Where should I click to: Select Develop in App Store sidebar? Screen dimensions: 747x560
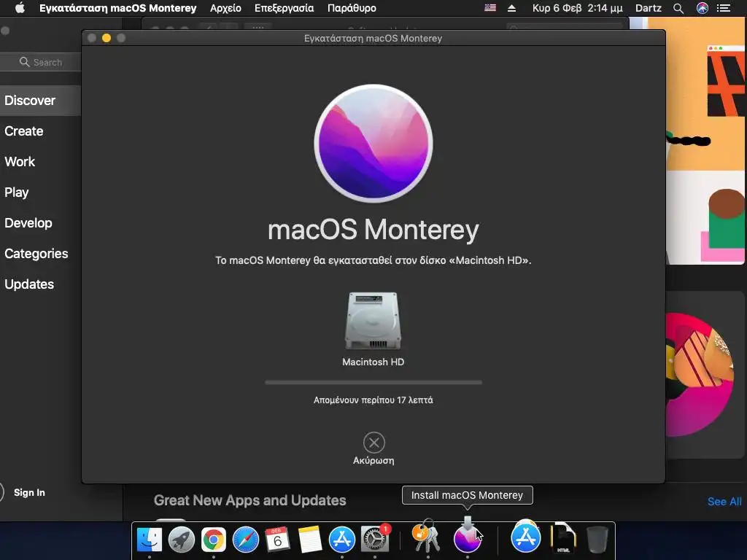click(28, 223)
